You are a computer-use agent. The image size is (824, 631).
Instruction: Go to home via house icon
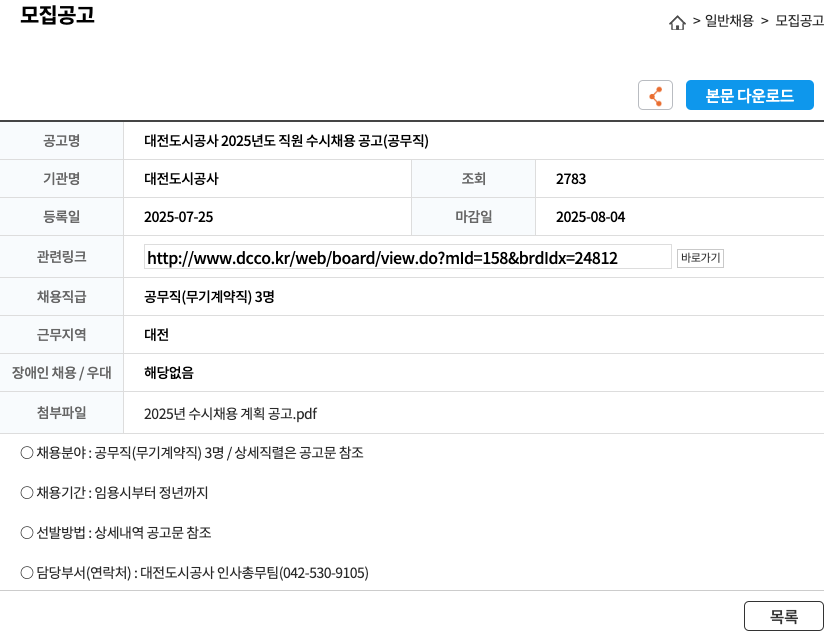tap(677, 23)
